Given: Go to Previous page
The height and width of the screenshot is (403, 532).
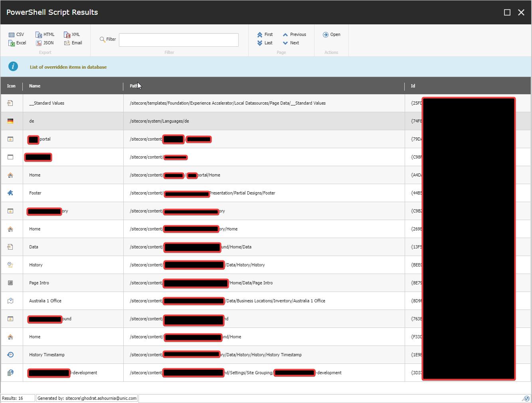Looking at the screenshot, I should (x=295, y=35).
